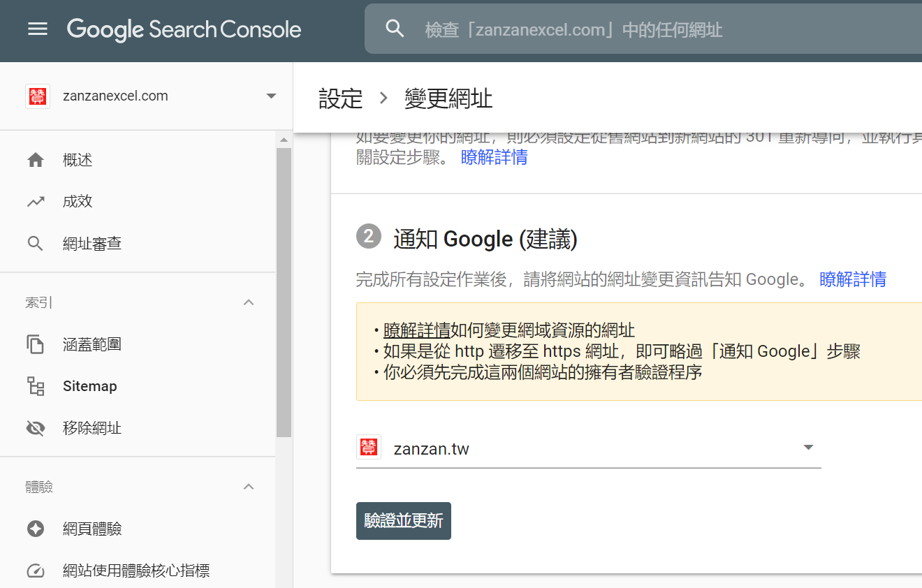Open the zanzanexcel.com property dropdown
Viewport: 922px width, 588px height.
click(272, 96)
